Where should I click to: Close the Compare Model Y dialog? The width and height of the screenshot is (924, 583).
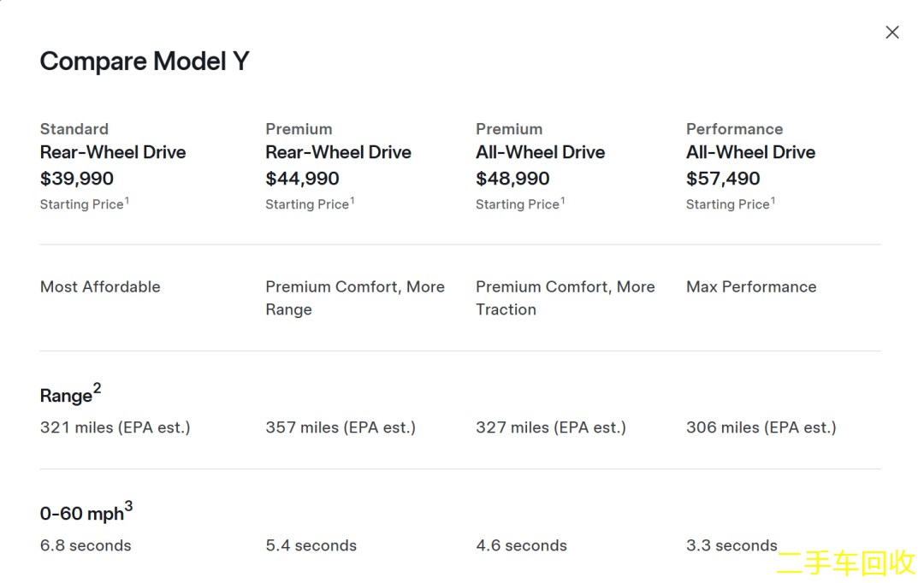(892, 32)
